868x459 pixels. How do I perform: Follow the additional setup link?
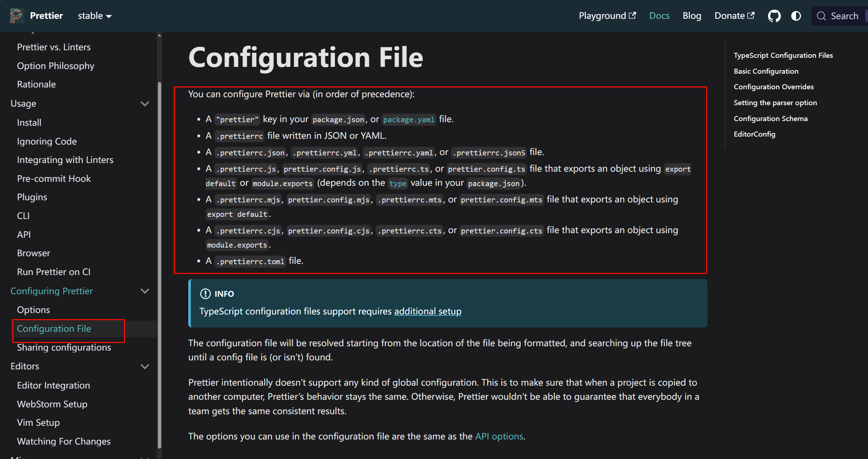click(427, 311)
